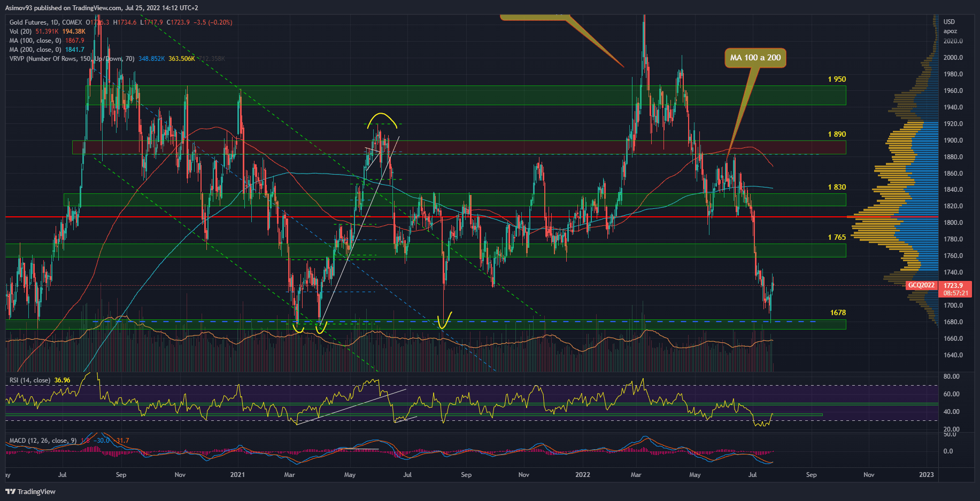Click the 1 765 zone label
The height and width of the screenshot is (501, 980).
(837, 238)
